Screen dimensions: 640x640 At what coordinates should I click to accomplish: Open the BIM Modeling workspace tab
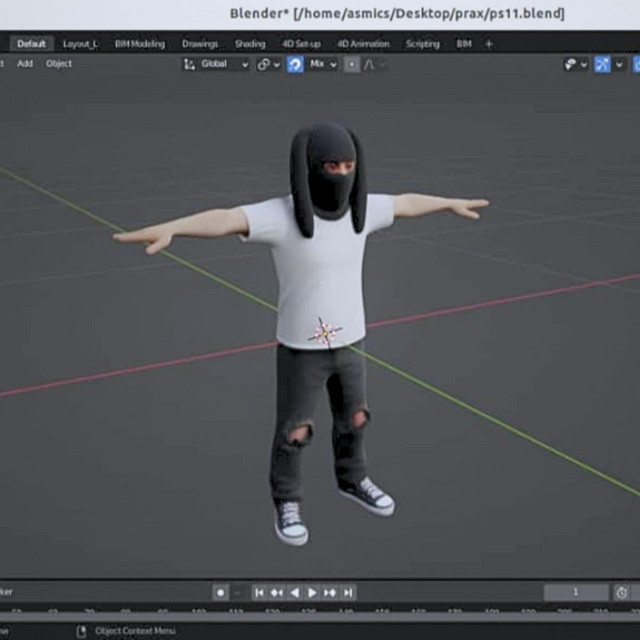tap(140, 44)
